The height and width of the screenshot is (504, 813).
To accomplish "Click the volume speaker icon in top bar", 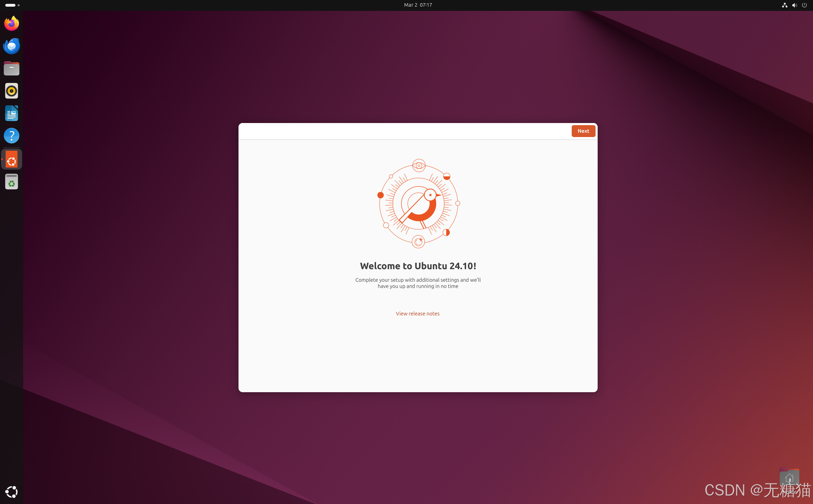I will pyautogui.click(x=794, y=5).
